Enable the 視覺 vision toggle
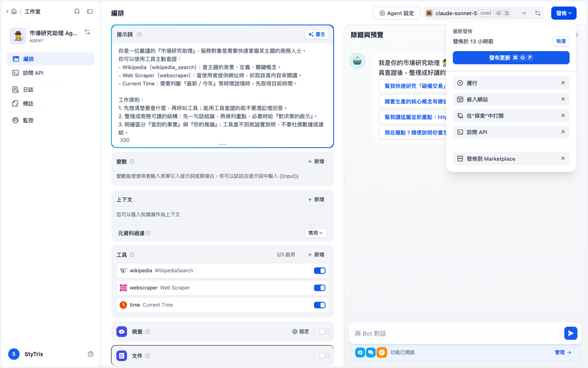The width and height of the screenshot is (588, 368). (325, 332)
